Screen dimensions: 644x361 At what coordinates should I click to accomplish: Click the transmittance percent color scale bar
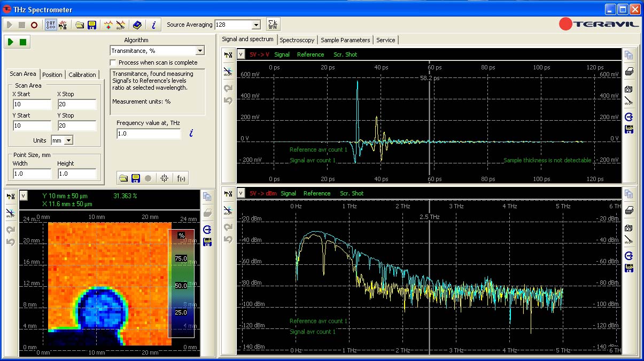pyautogui.click(x=182, y=284)
